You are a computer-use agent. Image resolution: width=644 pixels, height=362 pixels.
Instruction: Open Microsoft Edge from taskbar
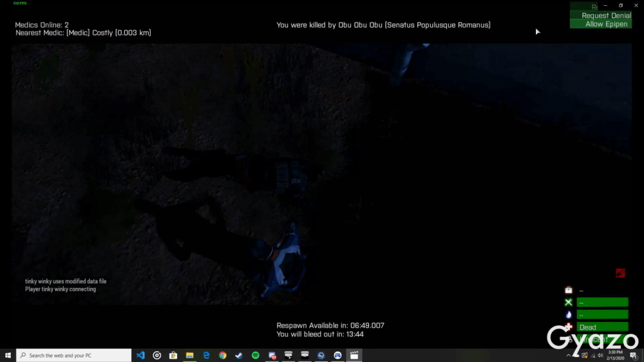[x=206, y=356]
